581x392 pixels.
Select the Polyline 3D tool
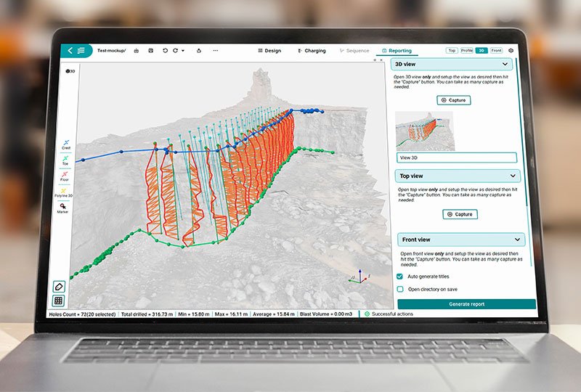pos(65,192)
